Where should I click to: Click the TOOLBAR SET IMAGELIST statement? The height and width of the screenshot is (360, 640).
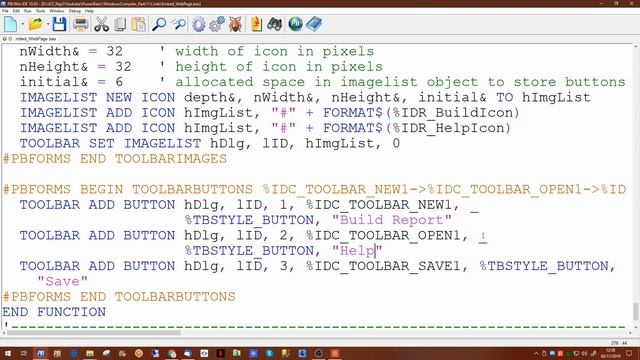(x=210, y=144)
